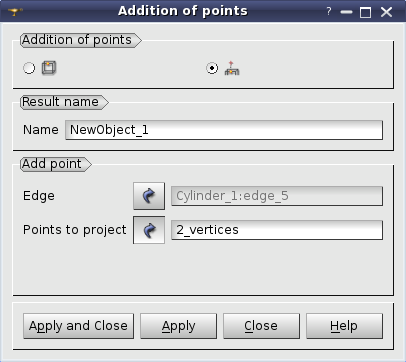Activate the Edge selection arrow button

click(149, 196)
